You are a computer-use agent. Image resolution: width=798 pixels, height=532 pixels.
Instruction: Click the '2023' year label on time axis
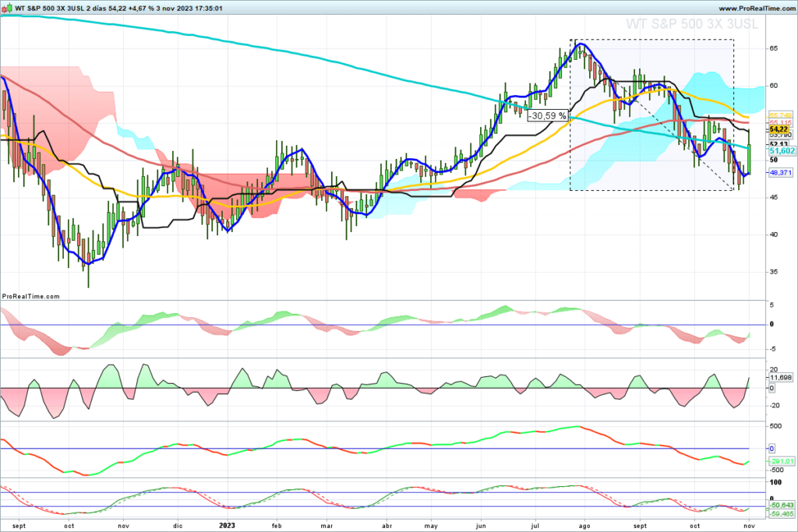click(x=227, y=526)
